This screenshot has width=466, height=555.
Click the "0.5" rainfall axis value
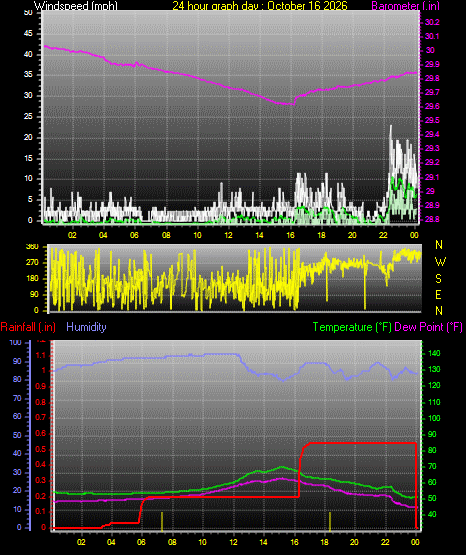(x=41, y=449)
